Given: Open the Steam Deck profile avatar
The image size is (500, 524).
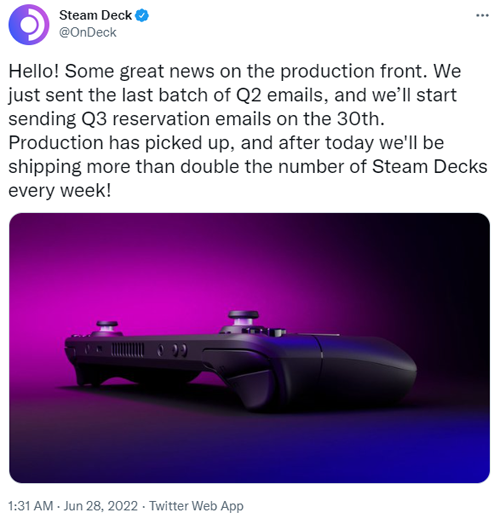Looking at the screenshot, I should tap(29, 24).
